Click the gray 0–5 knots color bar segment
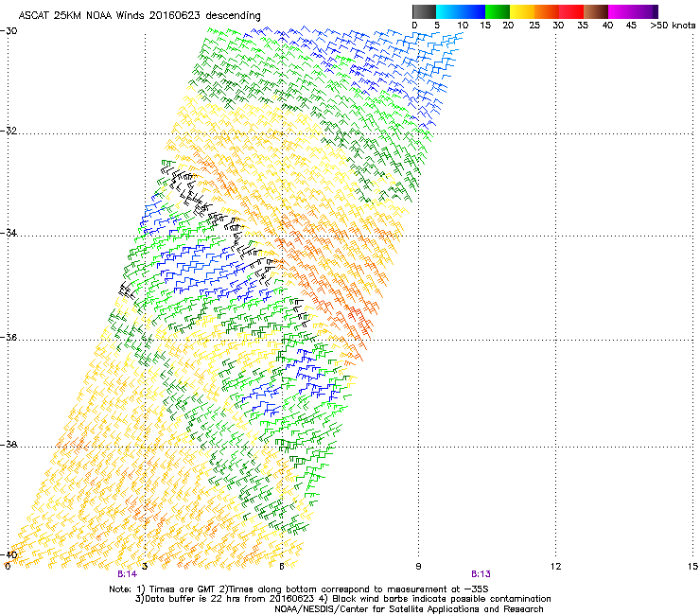700x615 pixels. (x=424, y=11)
